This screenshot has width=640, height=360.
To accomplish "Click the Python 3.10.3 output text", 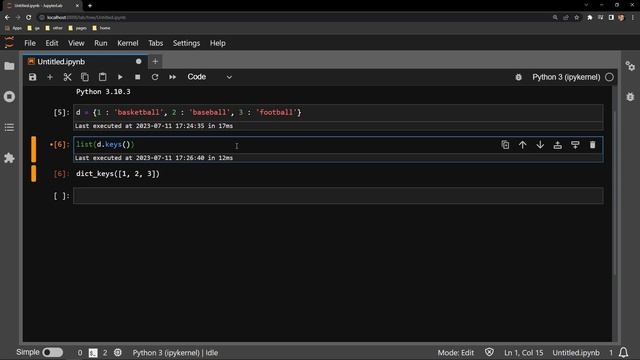I will pos(103,92).
